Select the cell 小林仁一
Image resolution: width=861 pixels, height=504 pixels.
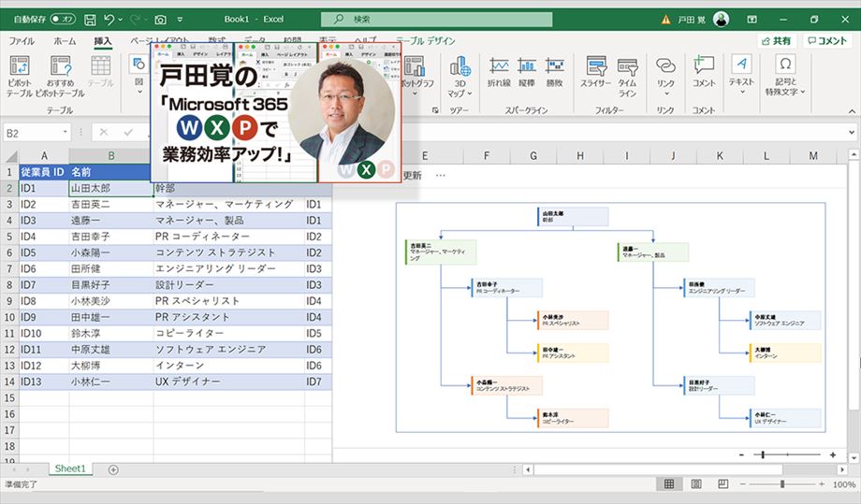(x=111, y=382)
